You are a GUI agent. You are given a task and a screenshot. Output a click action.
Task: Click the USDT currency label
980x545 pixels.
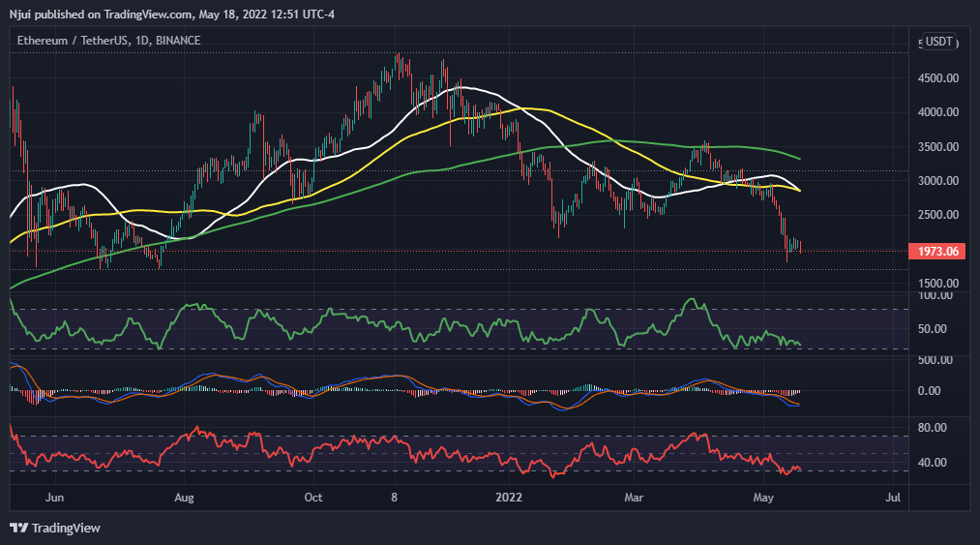[x=938, y=42]
